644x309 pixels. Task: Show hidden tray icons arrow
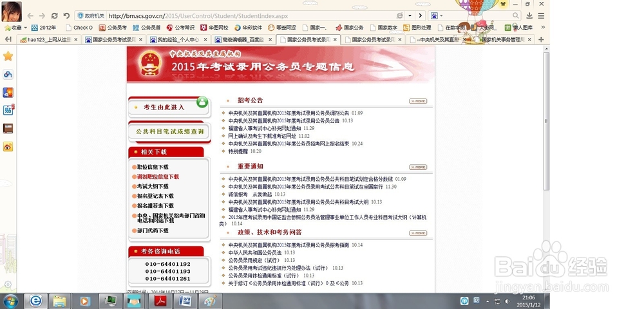[488, 301]
